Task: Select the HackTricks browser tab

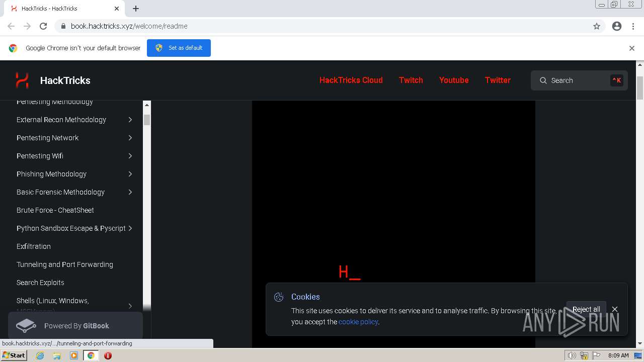Action: pos(63,9)
